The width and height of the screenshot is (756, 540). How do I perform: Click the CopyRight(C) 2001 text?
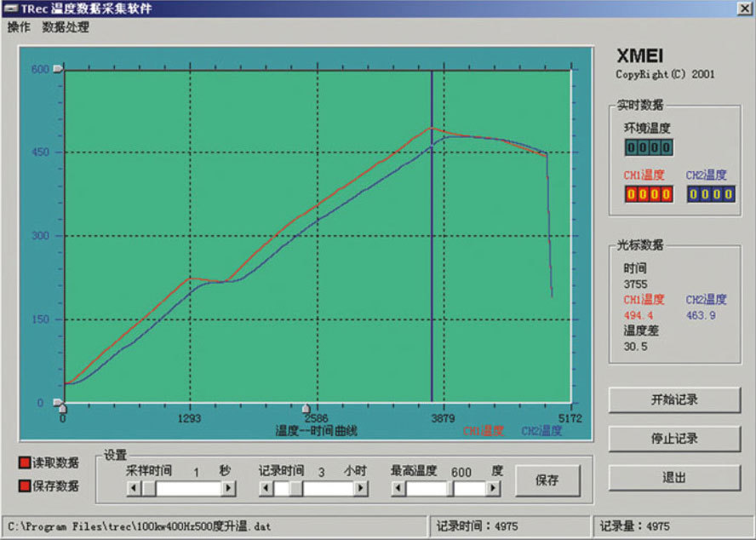tap(665, 74)
